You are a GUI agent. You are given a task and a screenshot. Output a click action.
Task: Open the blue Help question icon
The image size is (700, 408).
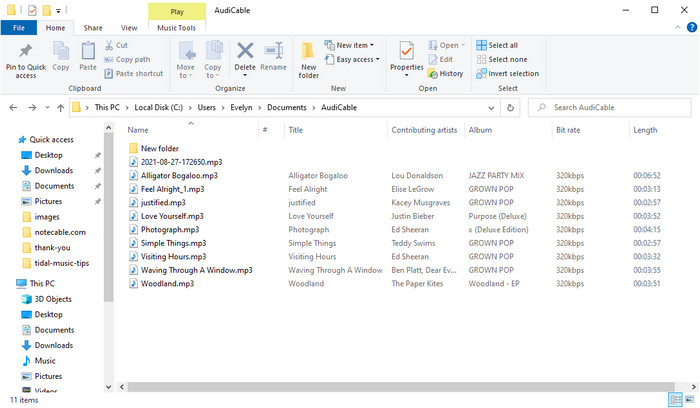tap(692, 28)
